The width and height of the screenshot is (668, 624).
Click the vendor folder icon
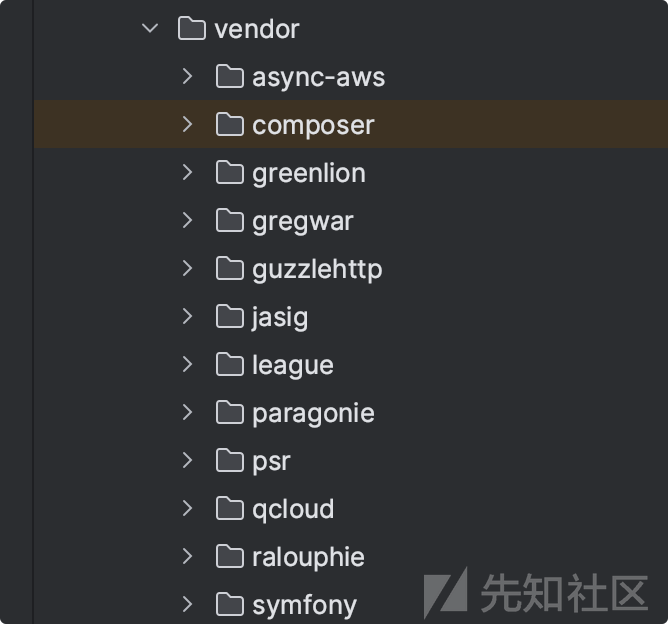tap(191, 29)
